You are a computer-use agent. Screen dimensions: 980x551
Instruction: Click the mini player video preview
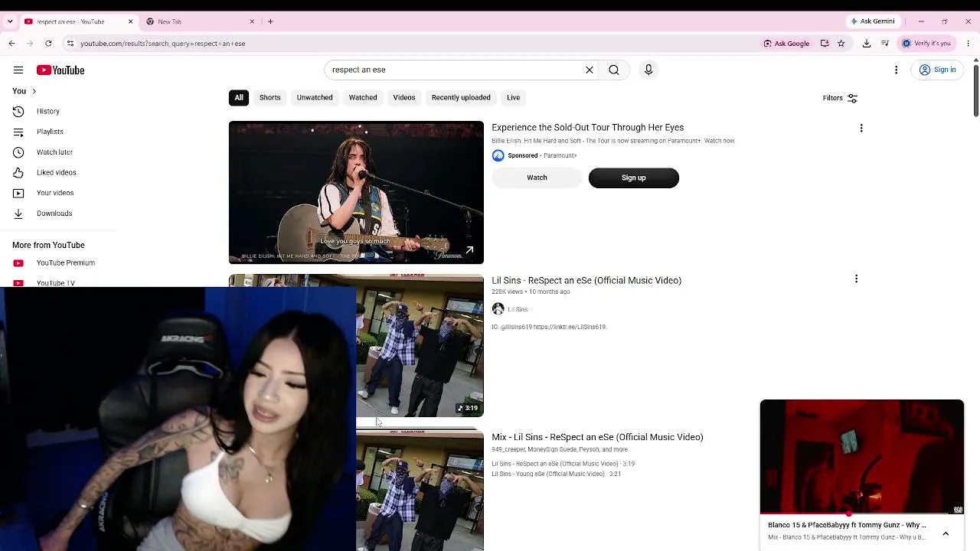[862, 456]
